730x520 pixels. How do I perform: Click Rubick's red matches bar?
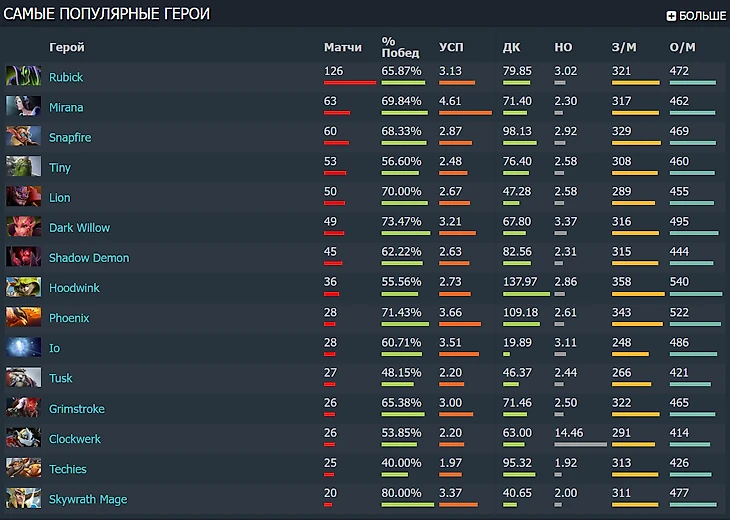tap(350, 82)
